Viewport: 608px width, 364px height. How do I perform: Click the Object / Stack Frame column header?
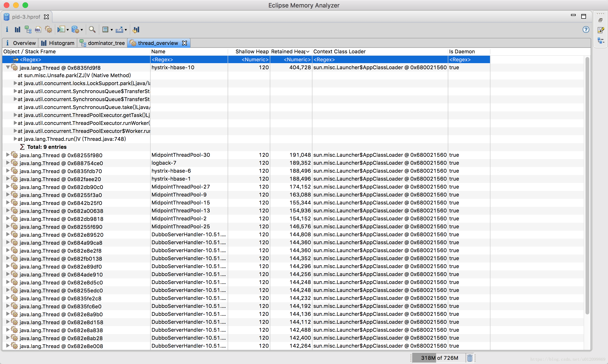(76, 51)
